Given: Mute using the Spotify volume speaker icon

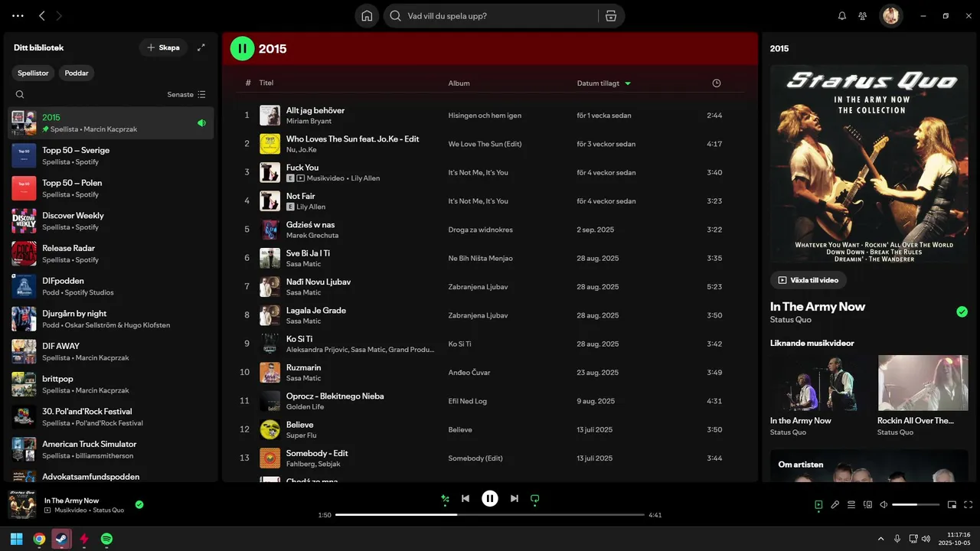Looking at the screenshot, I should [884, 505].
